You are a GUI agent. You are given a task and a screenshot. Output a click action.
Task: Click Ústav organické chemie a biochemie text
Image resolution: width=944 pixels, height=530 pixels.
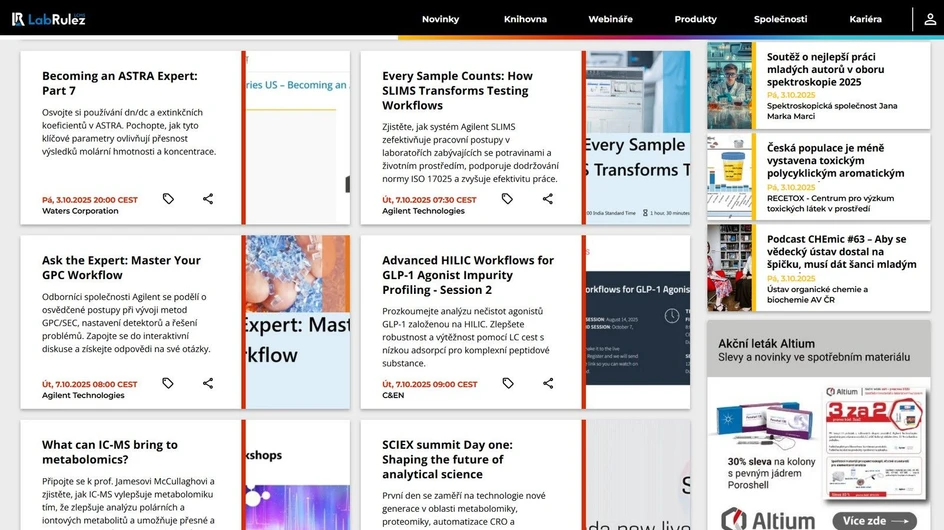[x=817, y=295]
